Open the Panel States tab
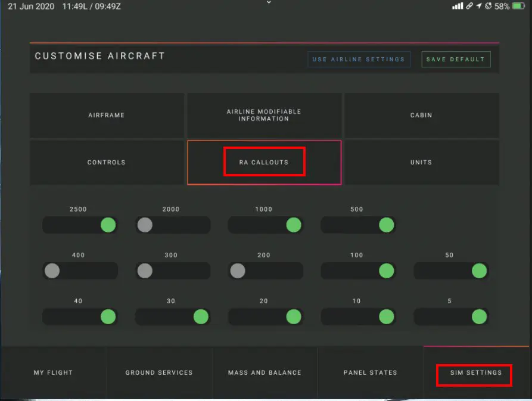The height and width of the screenshot is (401, 532). coord(370,372)
